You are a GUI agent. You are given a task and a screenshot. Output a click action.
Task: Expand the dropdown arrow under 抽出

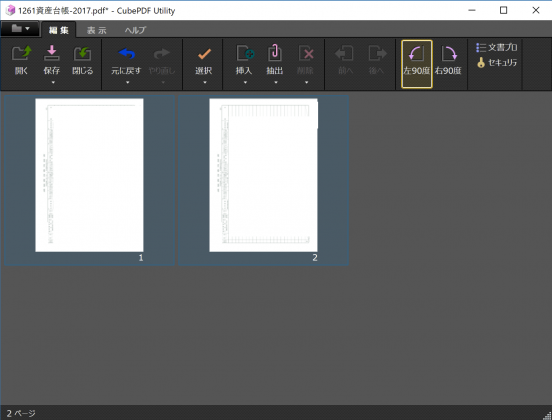[276, 82]
